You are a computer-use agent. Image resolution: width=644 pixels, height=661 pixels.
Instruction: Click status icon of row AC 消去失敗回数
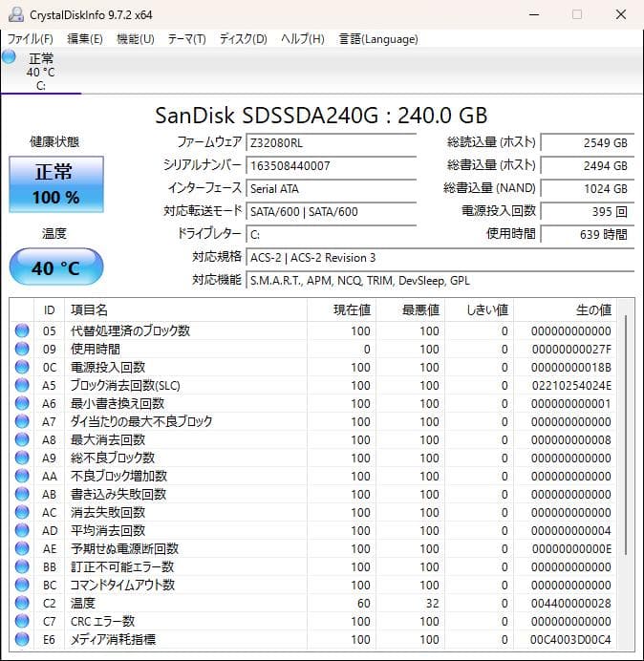[x=22, y=512]
